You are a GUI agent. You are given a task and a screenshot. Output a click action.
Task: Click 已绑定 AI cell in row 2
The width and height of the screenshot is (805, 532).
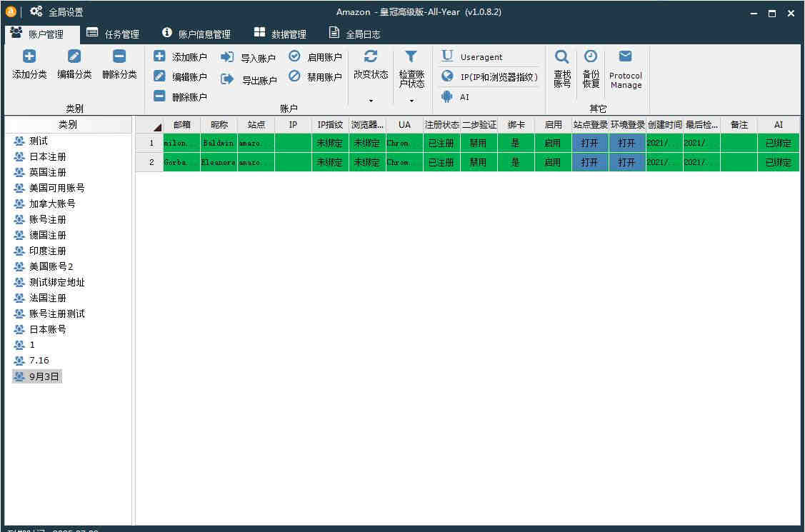779,163
